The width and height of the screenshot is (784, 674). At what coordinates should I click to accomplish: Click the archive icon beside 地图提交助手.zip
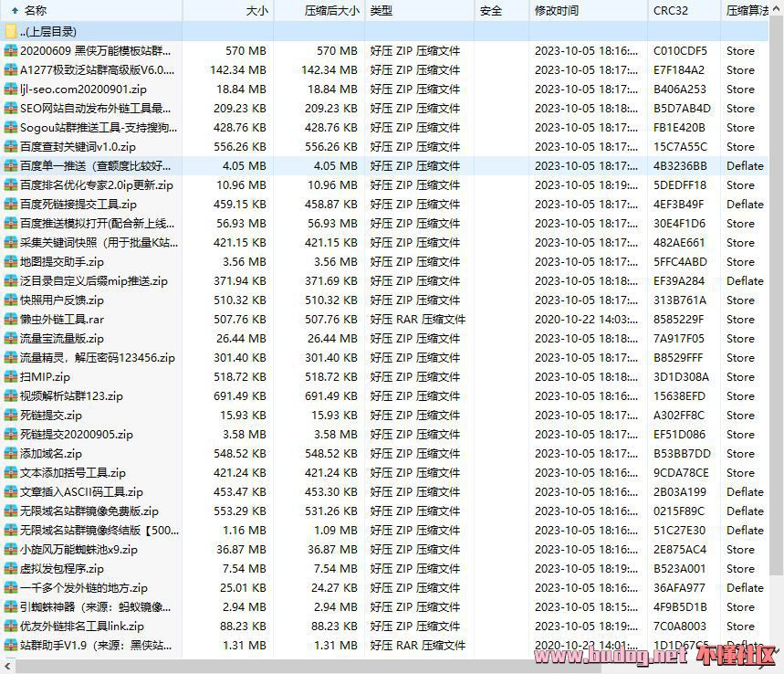(x=11, y=262)
